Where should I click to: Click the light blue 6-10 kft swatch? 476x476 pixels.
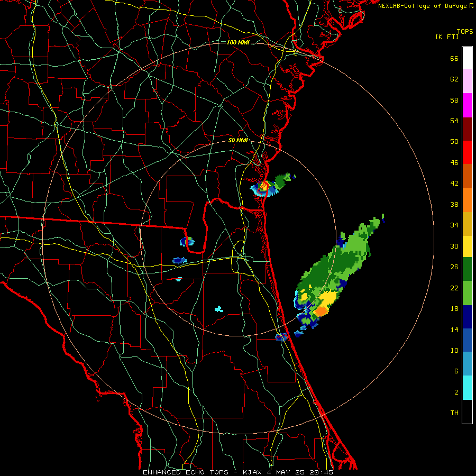467,364
